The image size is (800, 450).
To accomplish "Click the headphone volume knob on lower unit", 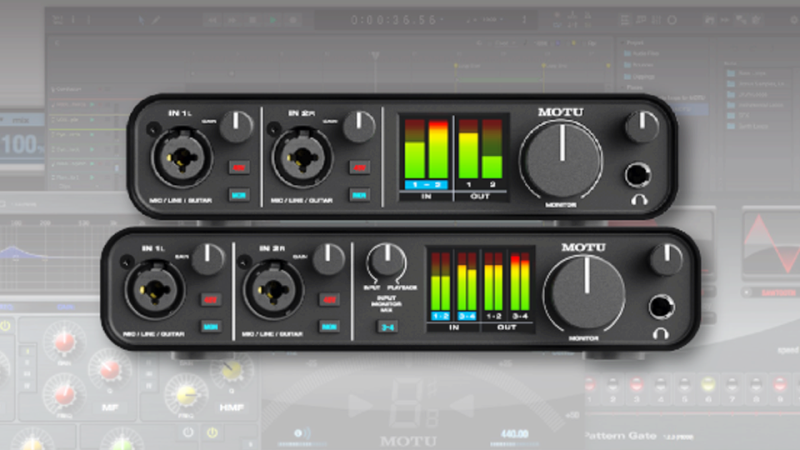I will 667,259.
